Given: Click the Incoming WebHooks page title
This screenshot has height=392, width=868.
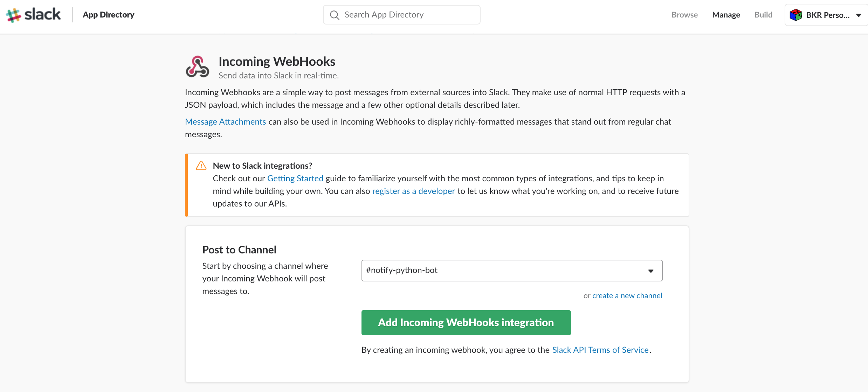Looking at the screenshot, I should [277, 62].
